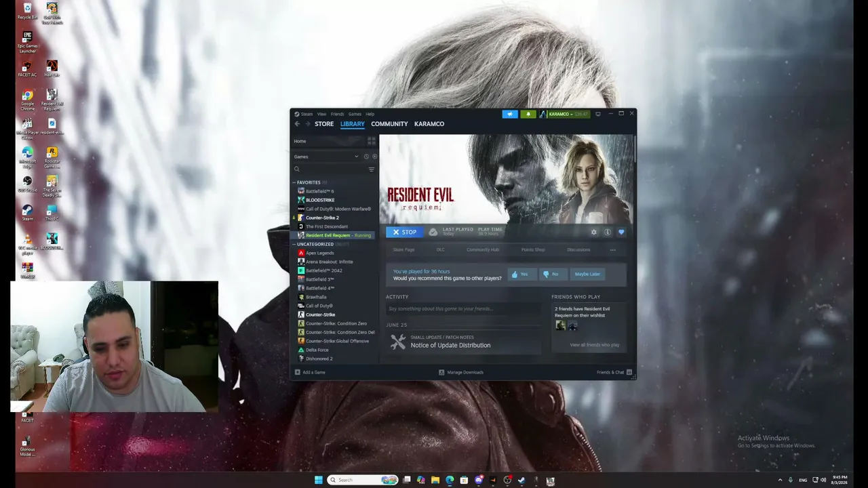Open the Points Shop link

point(533,249)
